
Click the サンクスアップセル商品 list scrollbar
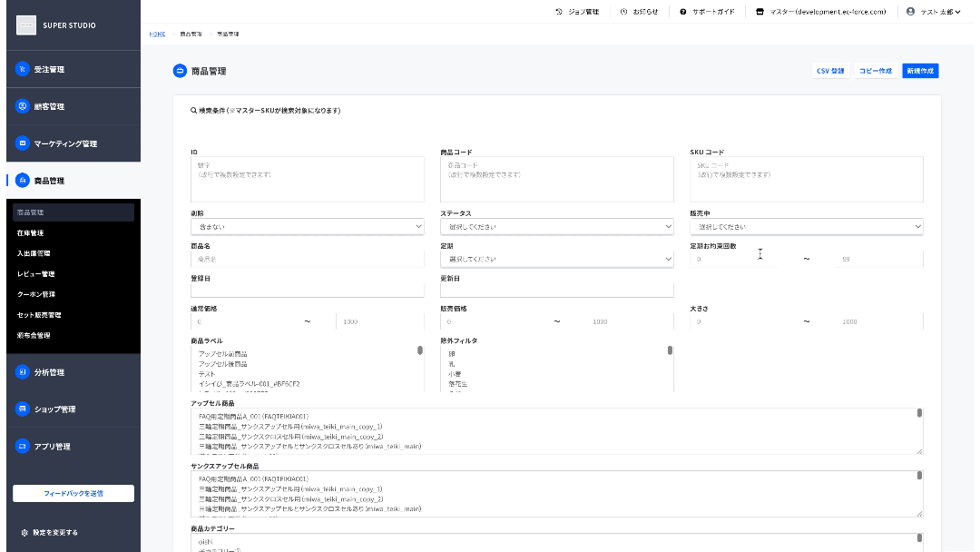point(919,476)
